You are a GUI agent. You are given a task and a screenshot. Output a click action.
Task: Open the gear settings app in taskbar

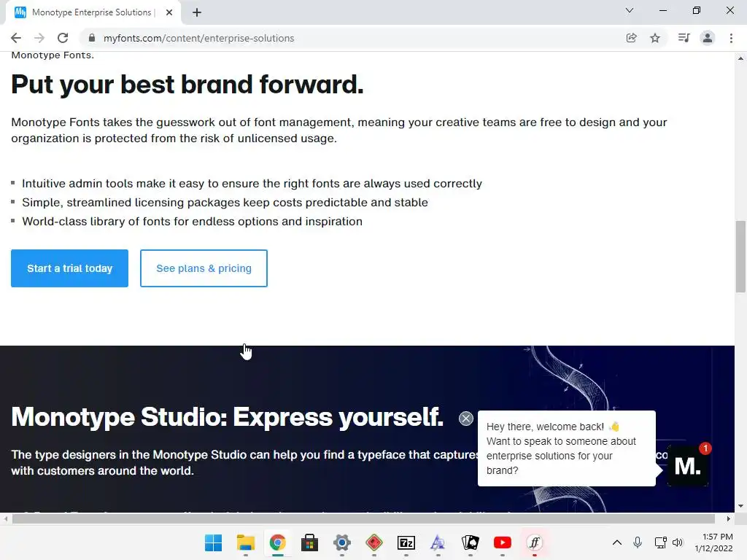341,542
